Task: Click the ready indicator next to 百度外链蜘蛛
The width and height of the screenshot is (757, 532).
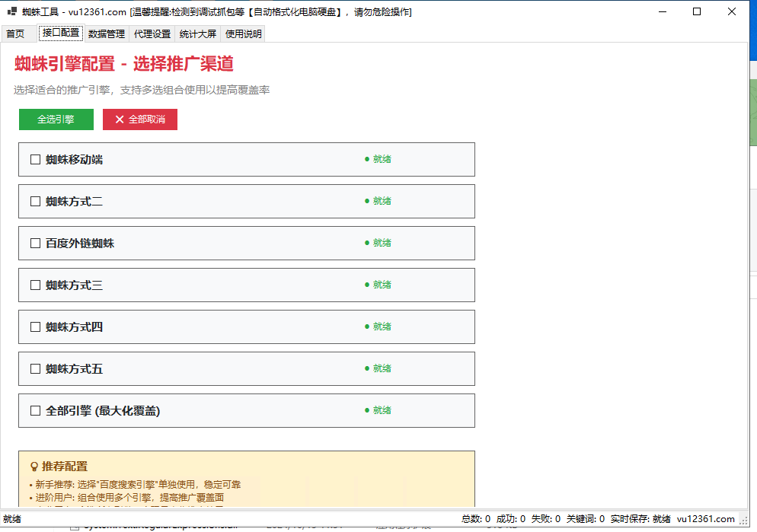Action: point(368,243)
